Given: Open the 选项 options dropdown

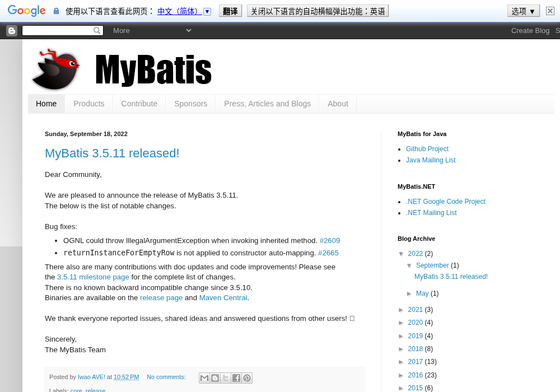Looking at the screenshot, I should 523,11.
